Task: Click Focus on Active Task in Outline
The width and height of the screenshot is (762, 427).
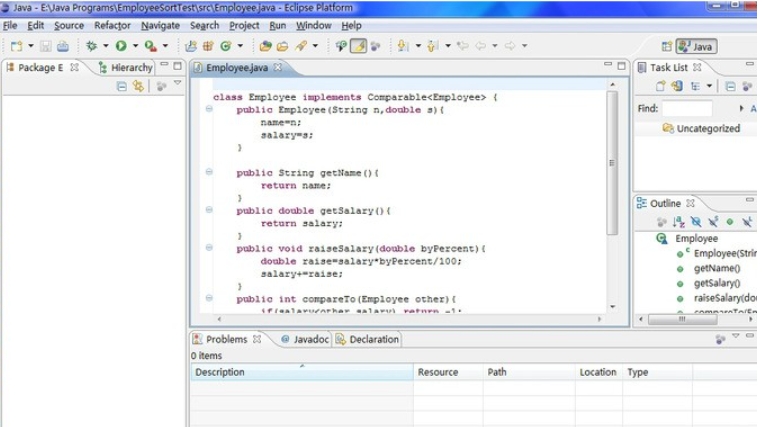Action: tap(661, 222)
